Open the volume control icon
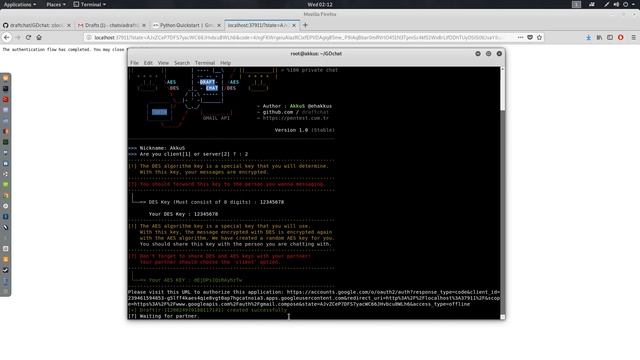The image size is (640, 360). [x=616, y=4]
